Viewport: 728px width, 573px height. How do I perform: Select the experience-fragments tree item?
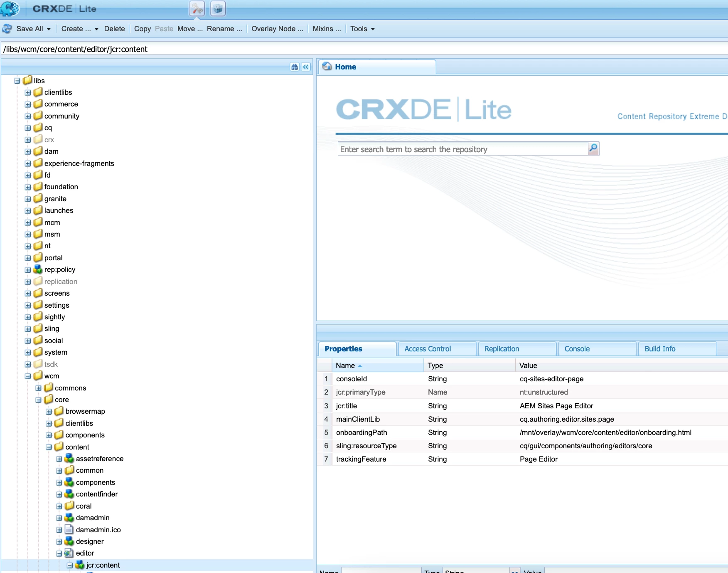click(79, 163)
